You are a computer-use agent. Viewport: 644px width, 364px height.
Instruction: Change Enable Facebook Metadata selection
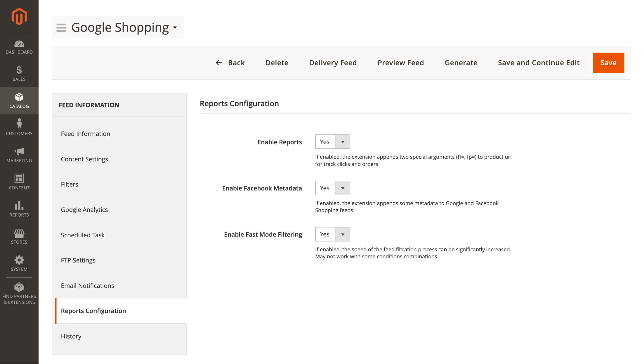click(343, 188)
